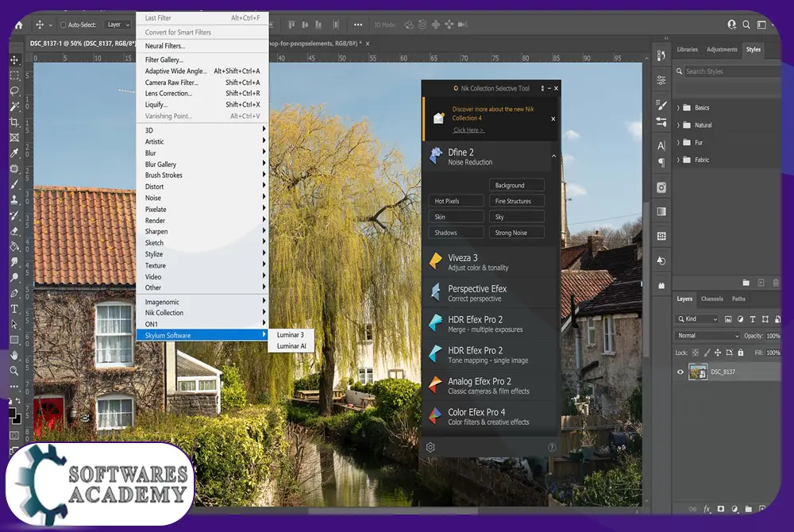Open Nik Selective Tool settings gear

(430, 447)
